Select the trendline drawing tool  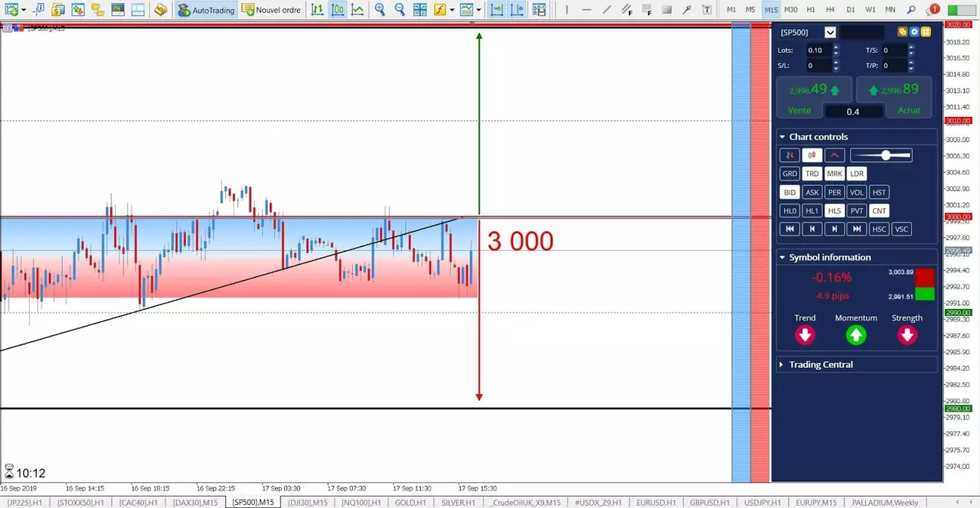pos(606,10)
